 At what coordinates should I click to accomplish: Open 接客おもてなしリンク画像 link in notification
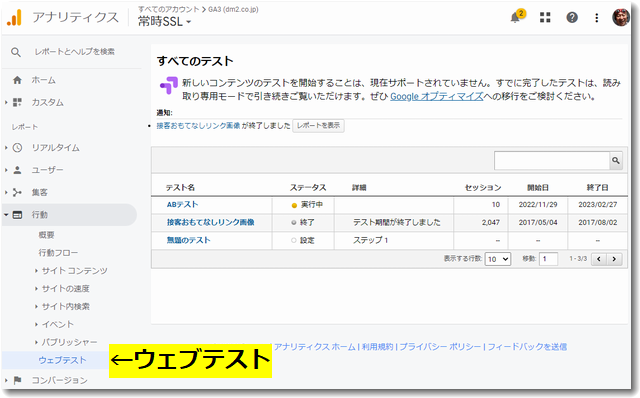coord(198,126)
